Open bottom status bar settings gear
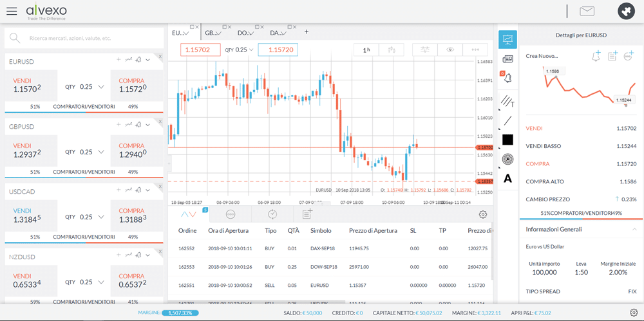The height and width of the screenshot is (321, 644). tap(634, 313)
